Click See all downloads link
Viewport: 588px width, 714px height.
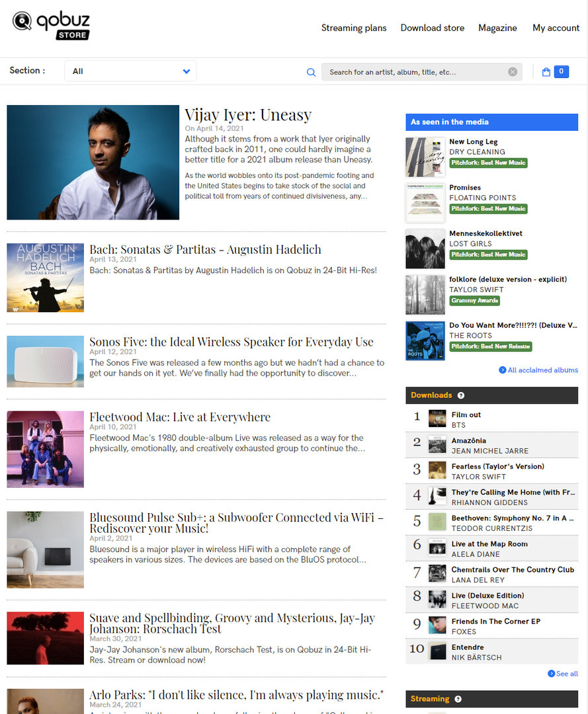567,674
